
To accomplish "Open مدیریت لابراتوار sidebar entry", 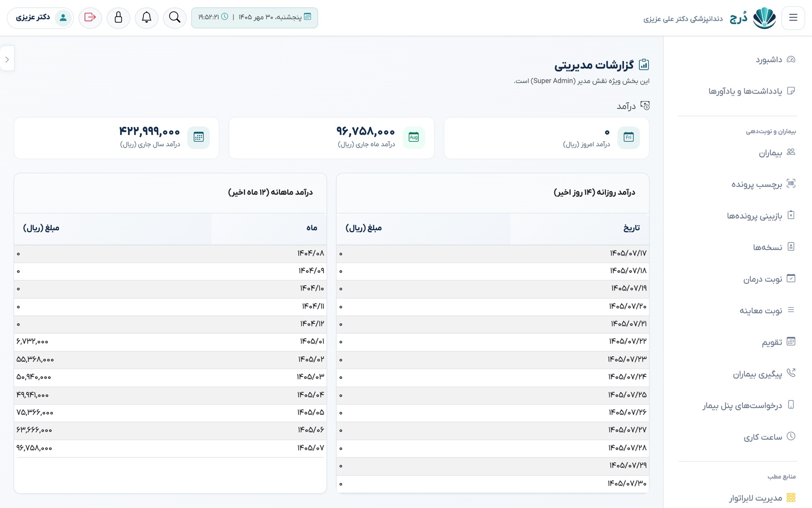I will (x=762, y=498).
